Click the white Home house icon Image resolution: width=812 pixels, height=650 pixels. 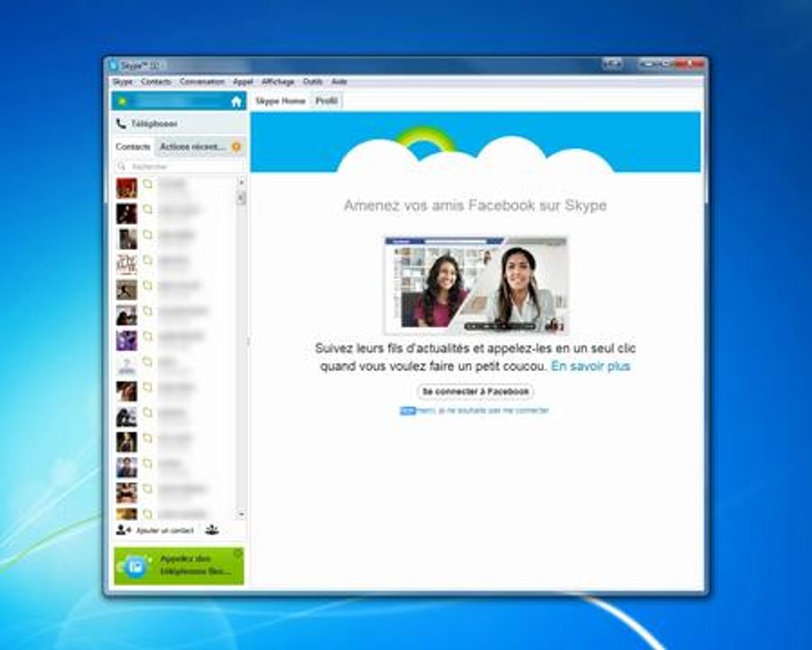(236, 101)
